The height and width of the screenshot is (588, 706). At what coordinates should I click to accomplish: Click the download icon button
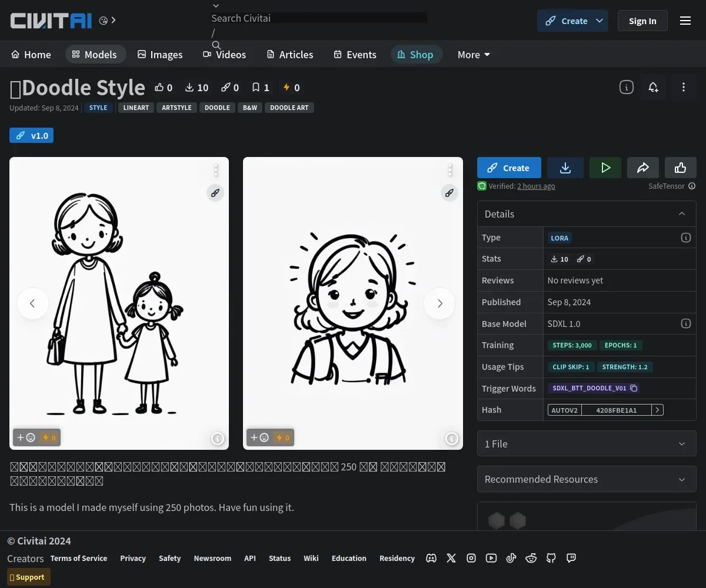pos(565,168)
